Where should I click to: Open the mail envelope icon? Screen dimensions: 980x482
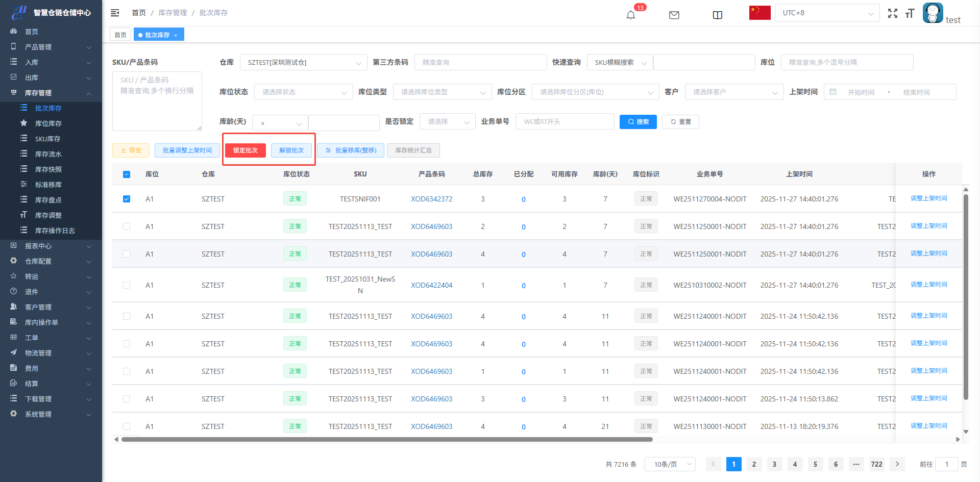674,15
